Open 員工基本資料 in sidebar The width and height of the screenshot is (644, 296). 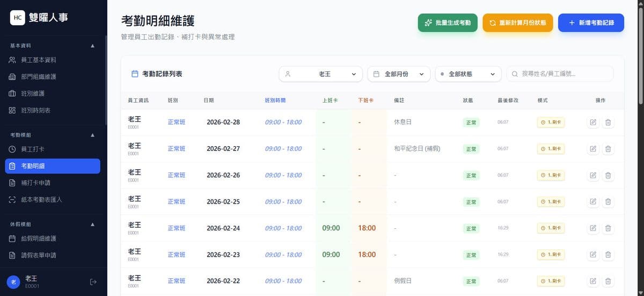click(53, 60)
